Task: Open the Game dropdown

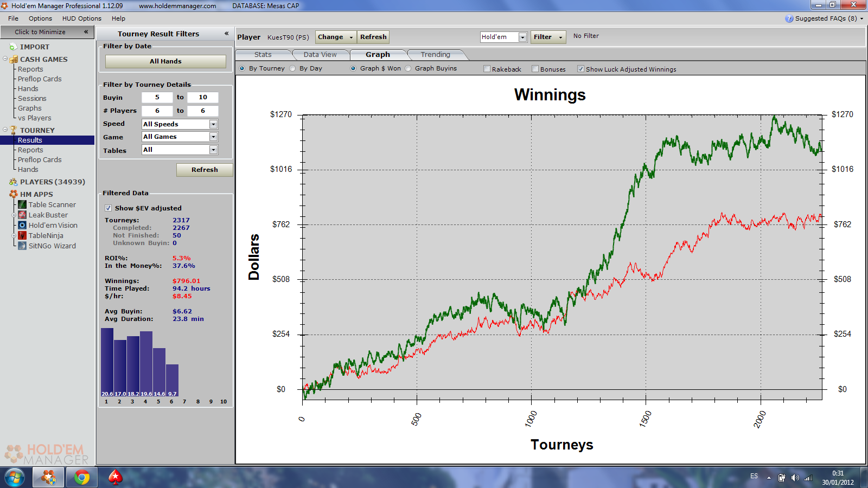Action: (x=213, y=137)
